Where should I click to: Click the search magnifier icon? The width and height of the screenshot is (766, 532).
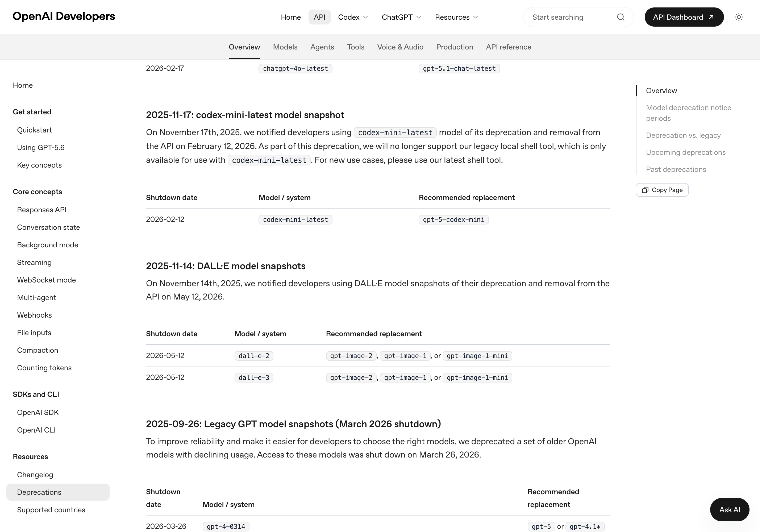[620, 17]
